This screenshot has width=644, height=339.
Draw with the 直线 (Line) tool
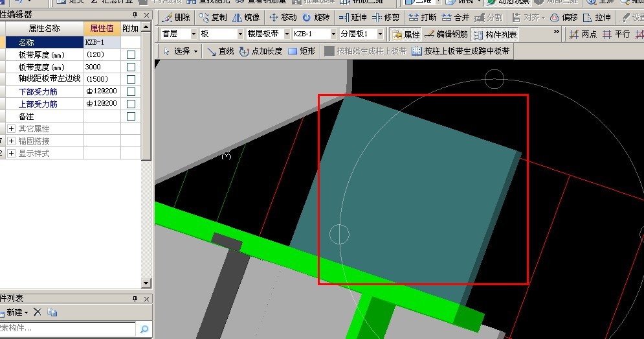[x=221, y=51]
